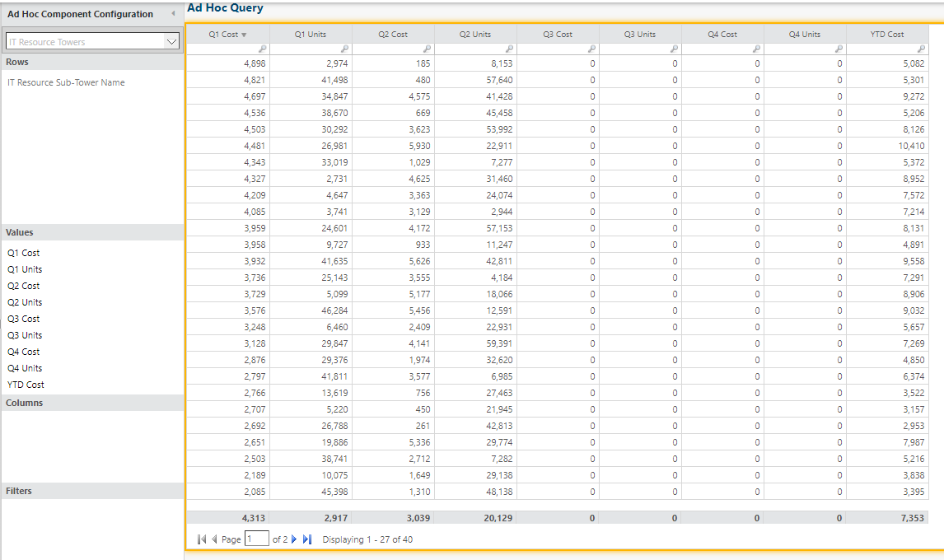
Task: Click Displaying 1 - 27 of 40 text
Action: [x=368, y=539]
